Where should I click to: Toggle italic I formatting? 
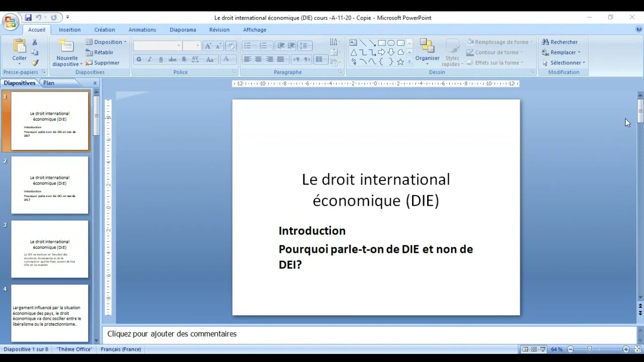coord(150,59)
